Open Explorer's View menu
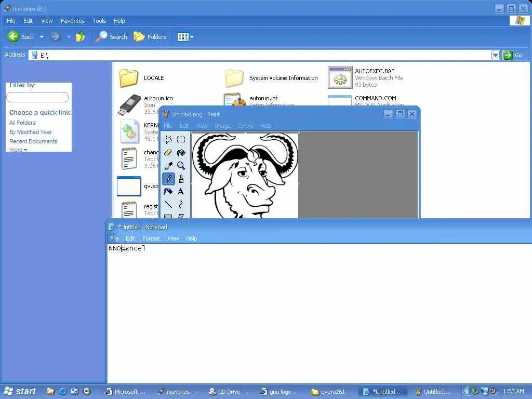 47,21
